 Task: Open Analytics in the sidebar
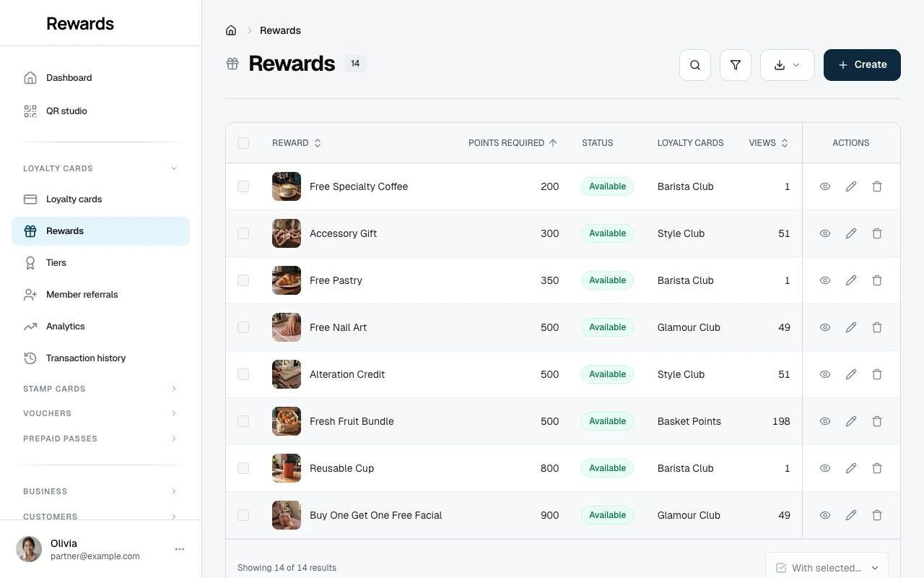tap(100, 327)
